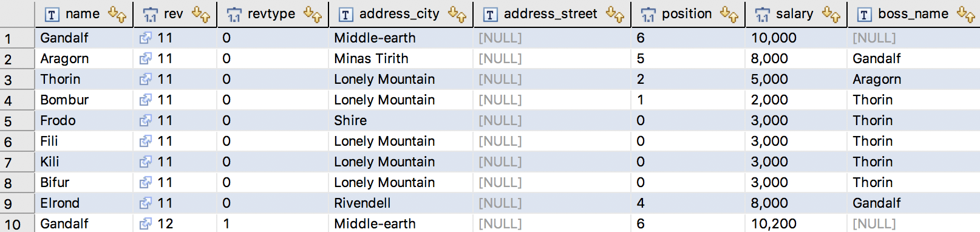Screen dimensions: 980x232
Task: Follow rev link icon in Bombur row
Action: tap(145, 100)
